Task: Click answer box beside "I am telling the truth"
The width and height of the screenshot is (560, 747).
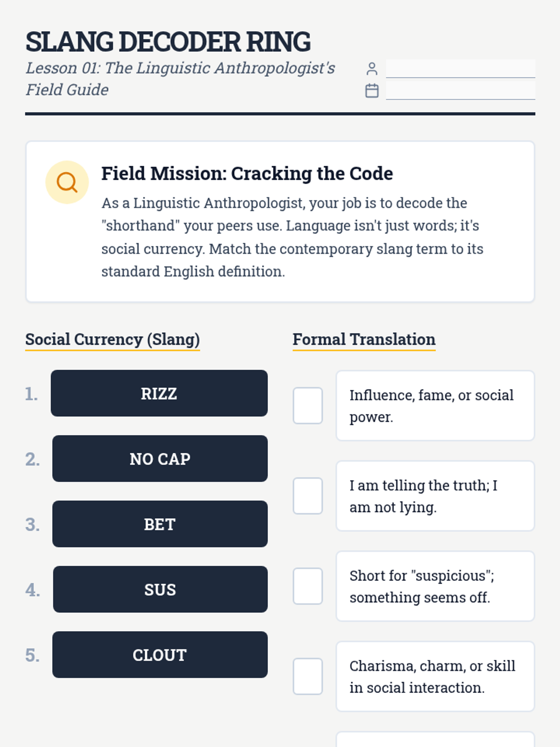Action: click(308, 496)
